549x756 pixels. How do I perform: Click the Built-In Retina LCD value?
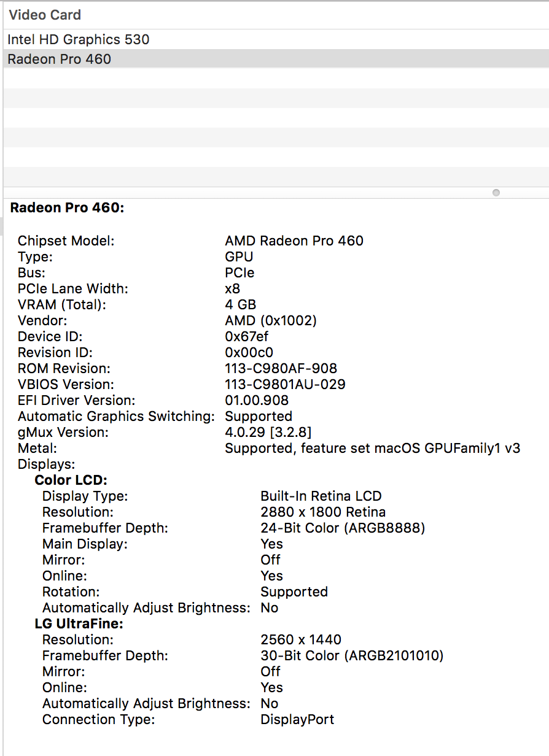click(x=321, y=496)
